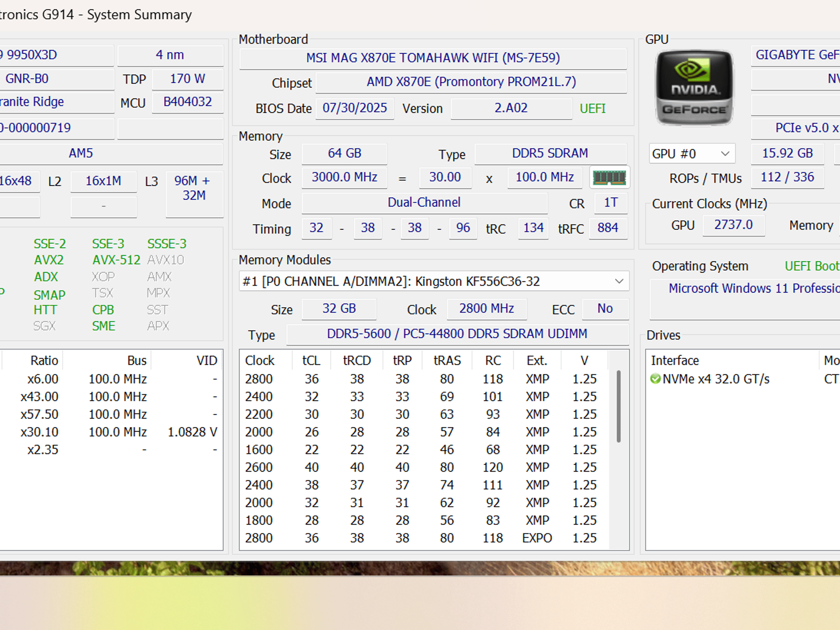Click the DDR5-5600 / PC5-44800 type field
The image size is (840, 630).
pos(457,334)
